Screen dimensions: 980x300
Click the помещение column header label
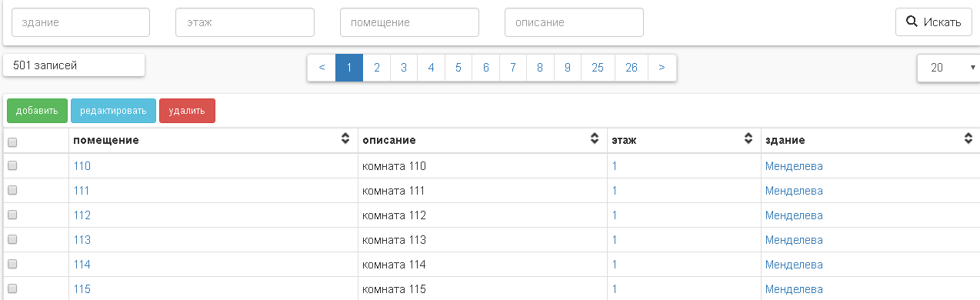tap(106, 140)
